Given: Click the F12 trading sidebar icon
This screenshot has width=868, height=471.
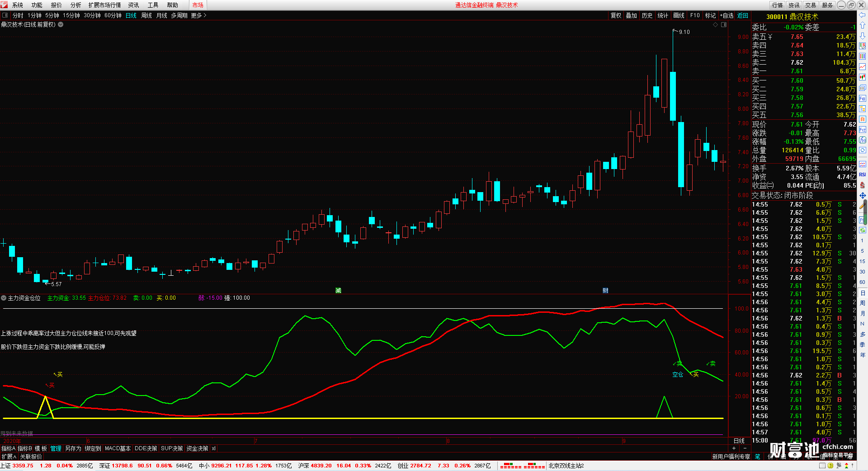Looking at the screenshot, I should [x=863, y=130].
